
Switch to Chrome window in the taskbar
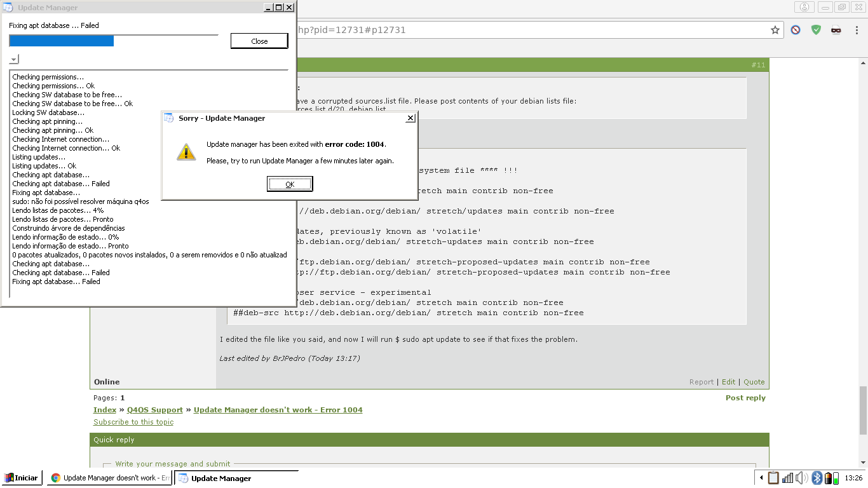pos(109,478)
